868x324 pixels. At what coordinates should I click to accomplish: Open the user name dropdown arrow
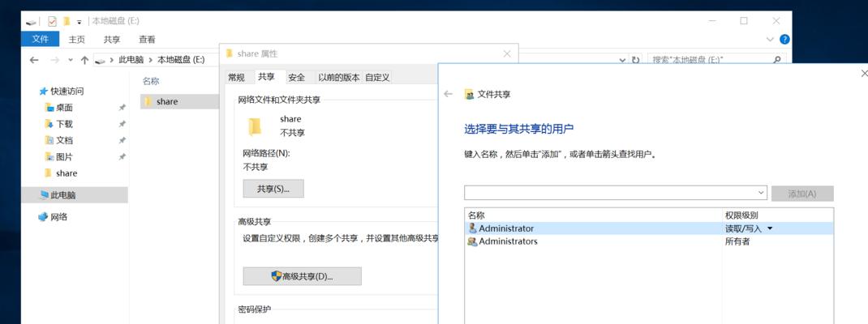tap(761, 193)
